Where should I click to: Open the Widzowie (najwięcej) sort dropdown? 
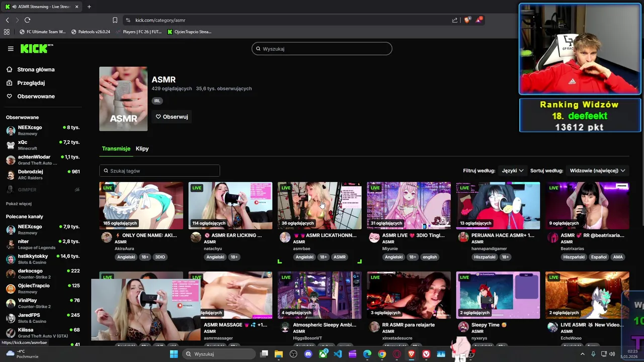pos(597,171)
